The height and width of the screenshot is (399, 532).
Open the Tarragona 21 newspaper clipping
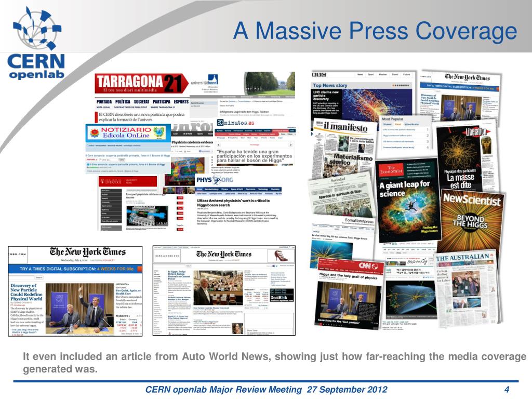pos(142,98)
